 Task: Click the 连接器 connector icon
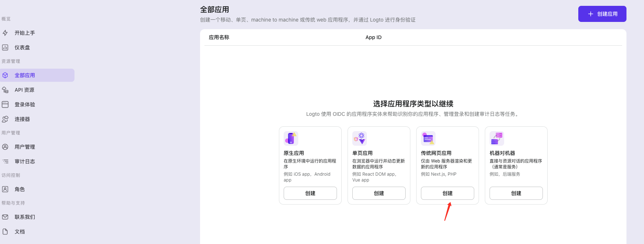tap(5, 119)
